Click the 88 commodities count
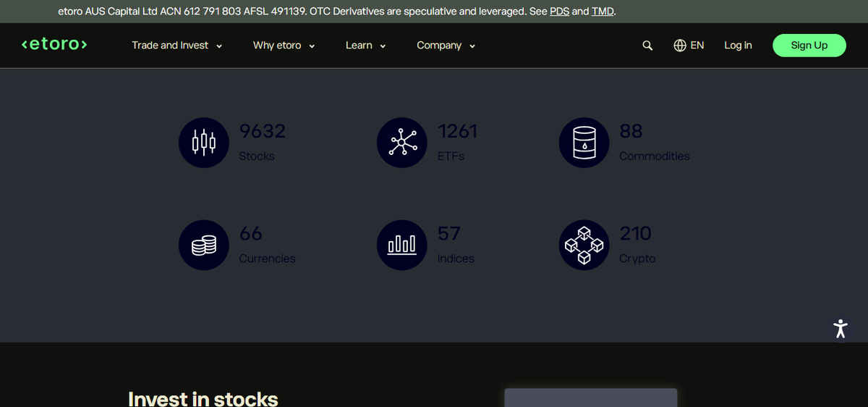The width and height of the screenshot is (868, 407). pos(631,131)
